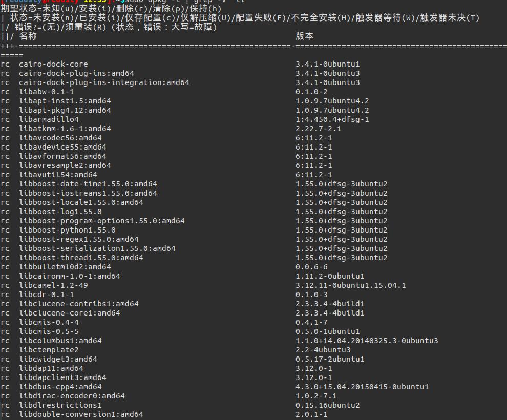Click the libdouble-conversion1:amd64 package name
Viewport: 507px width, 420px height.
81,414
